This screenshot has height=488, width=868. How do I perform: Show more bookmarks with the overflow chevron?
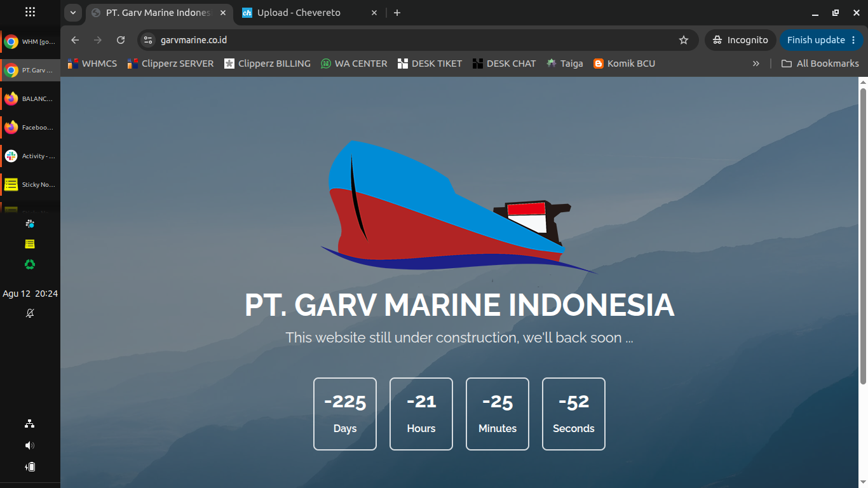[756, 64]
